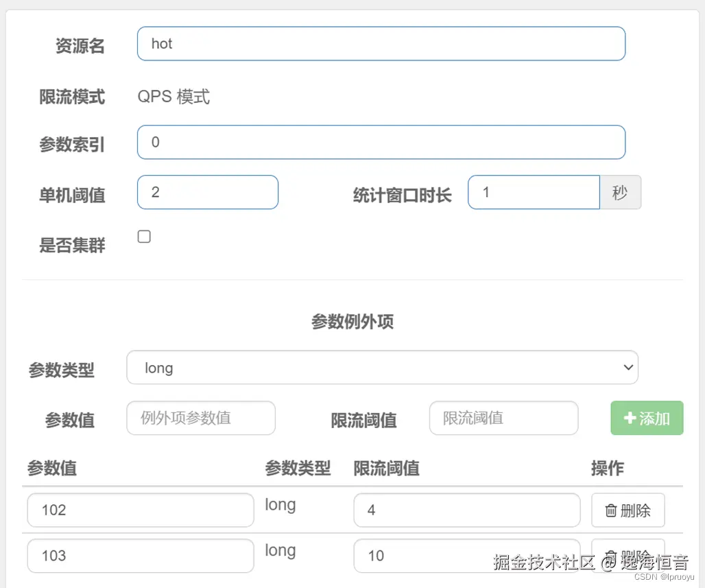Screen dimensions: 705x588
Task: Click the 参数索引 input containing 0
Action: pyautogui.click(x=381, y=142)
